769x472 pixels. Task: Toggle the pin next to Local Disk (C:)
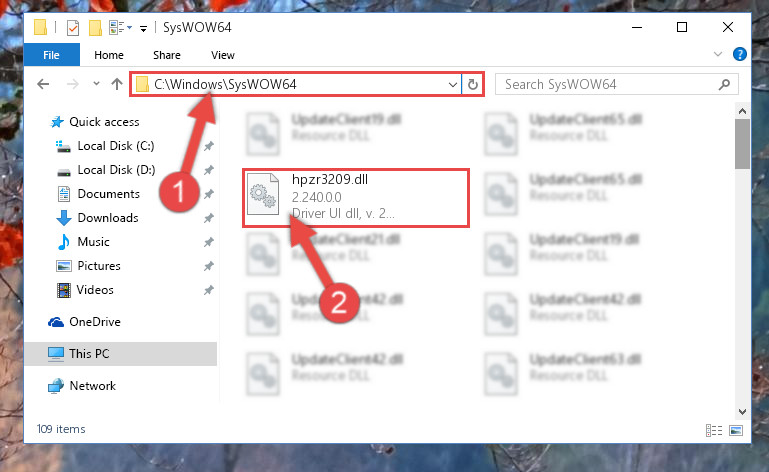[x=208, y=146]
